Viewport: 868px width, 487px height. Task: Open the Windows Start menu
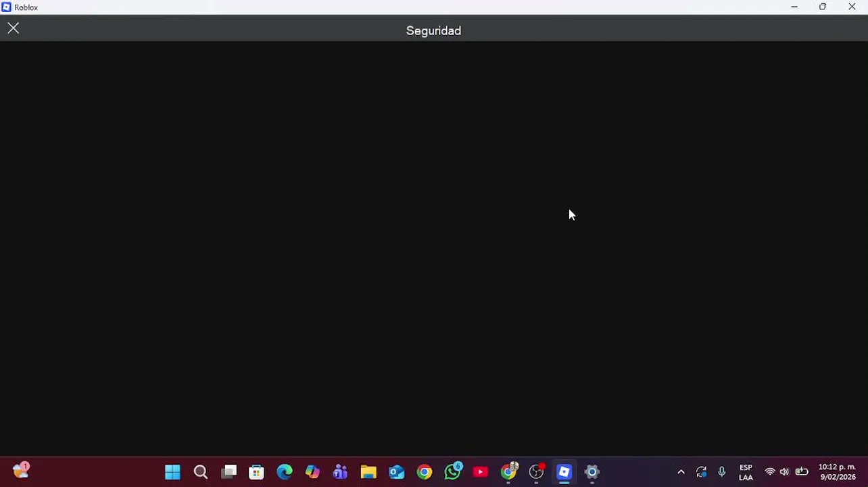(x=172, y=472)
